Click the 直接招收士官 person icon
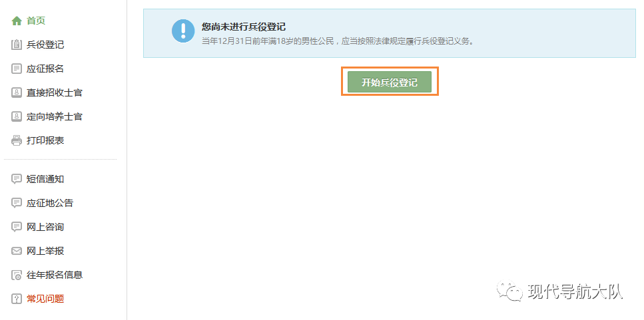 (17, 92)
